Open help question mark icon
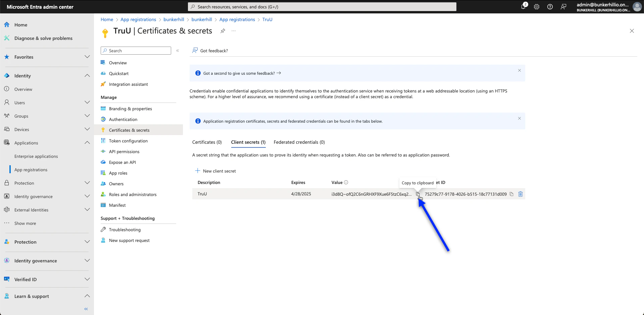 tap(550, 7)
